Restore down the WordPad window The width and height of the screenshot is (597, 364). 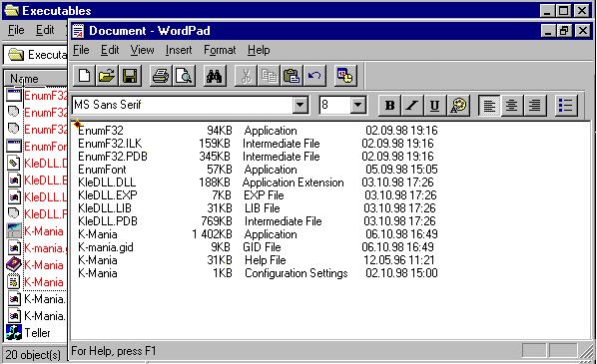pos(563,31)
